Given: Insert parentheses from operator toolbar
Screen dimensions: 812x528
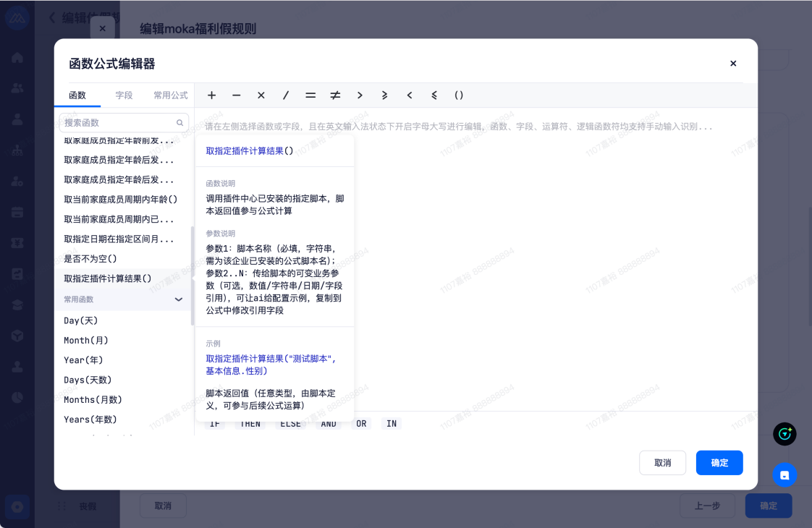Looking at the screenshot, I should coord(459,95).
